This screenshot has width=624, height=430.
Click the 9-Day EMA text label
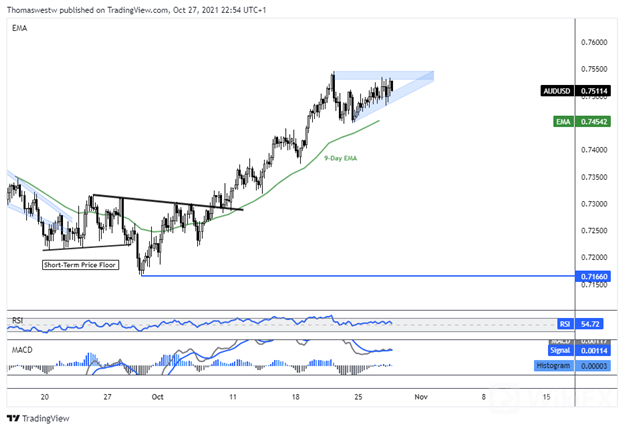click(340, 157)
